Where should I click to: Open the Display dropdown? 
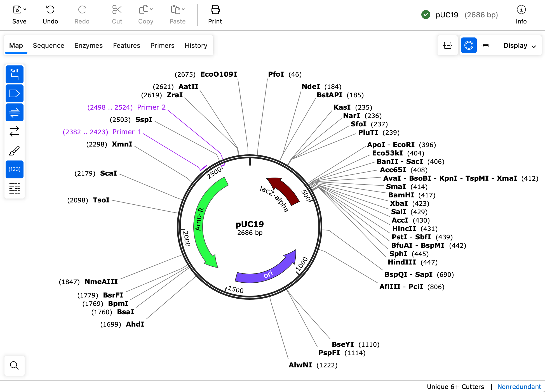click(519, 45)
